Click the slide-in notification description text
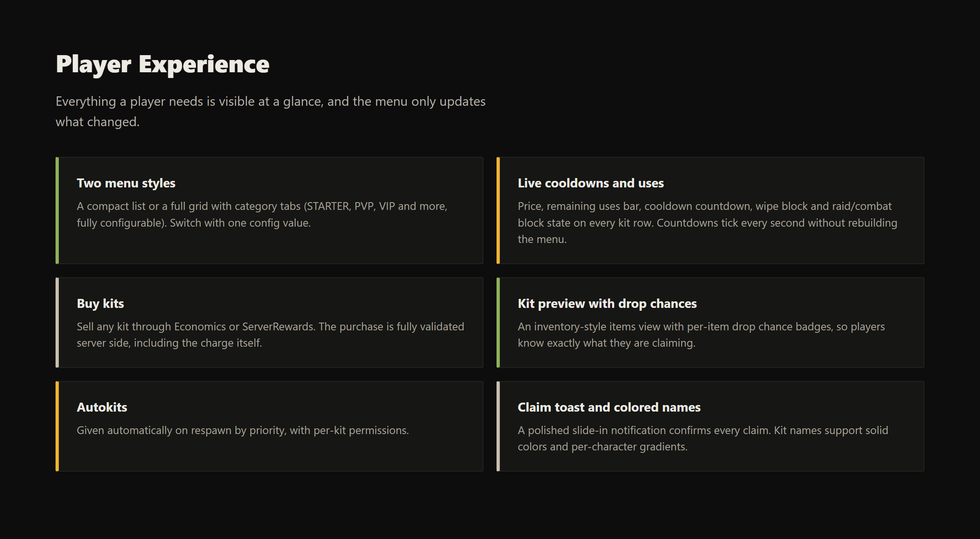Screen dimensions: 980x539 703,439
